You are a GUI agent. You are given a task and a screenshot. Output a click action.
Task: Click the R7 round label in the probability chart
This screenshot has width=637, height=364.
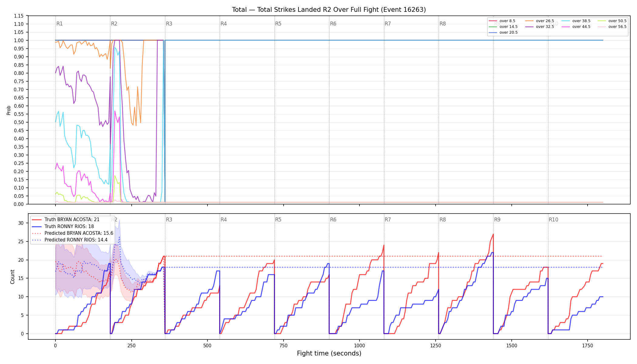click(388, 24)
